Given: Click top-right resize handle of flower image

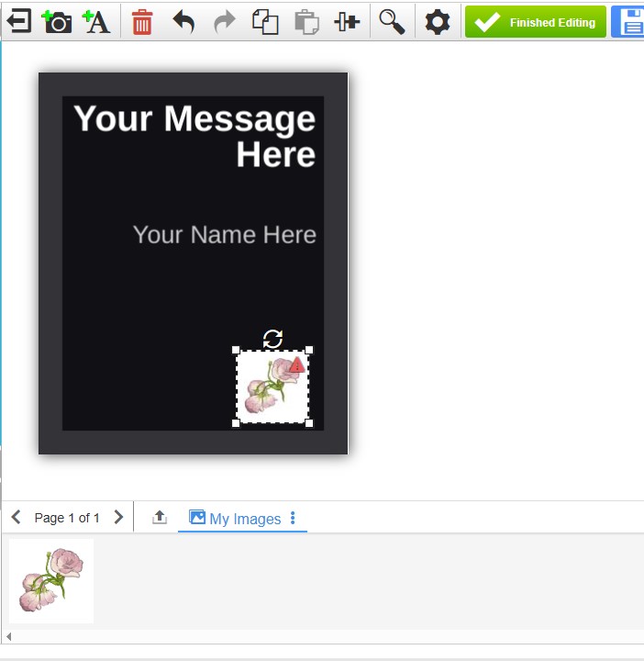Looking at the screenshot, I should 309,350.
